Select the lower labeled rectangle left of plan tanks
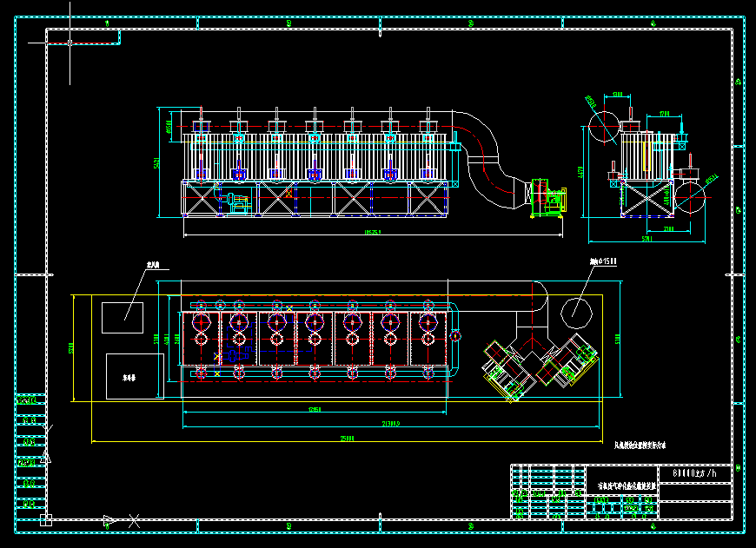The height and width of the screenshot is (548, 756). point(135,376)
